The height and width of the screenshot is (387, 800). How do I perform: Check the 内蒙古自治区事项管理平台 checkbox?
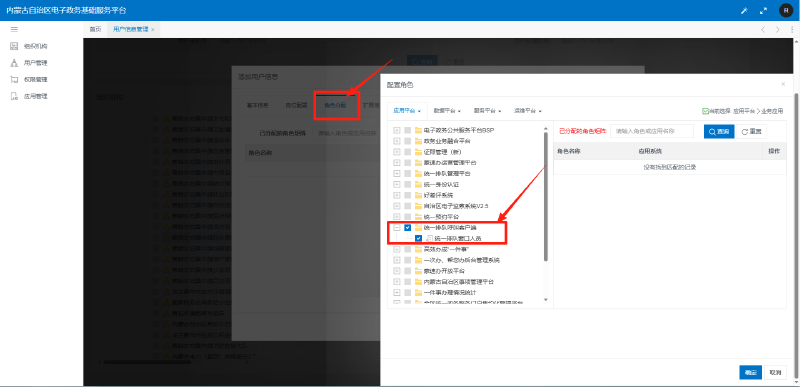click(x=408, y=281)
